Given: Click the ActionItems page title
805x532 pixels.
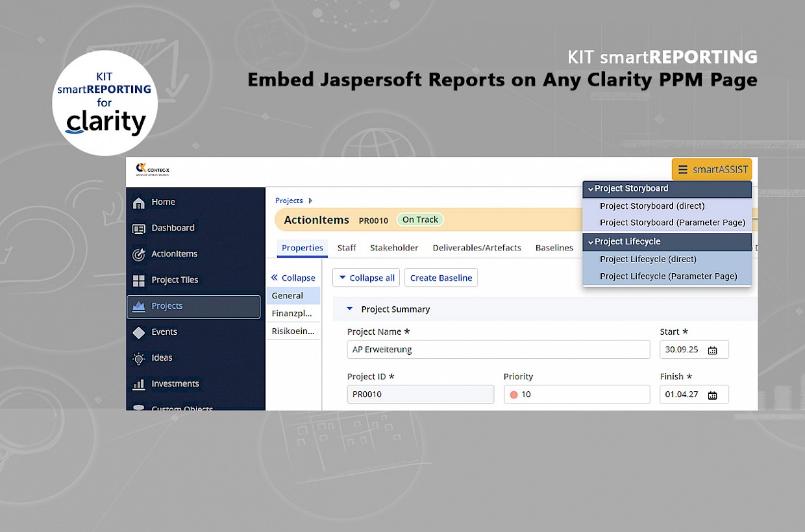Looking at the screenshot, I should click(317, 220).
